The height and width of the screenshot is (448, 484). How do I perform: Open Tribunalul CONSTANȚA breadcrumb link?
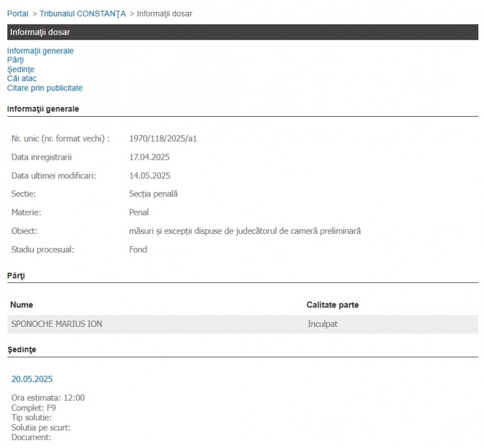pos(83,14)
